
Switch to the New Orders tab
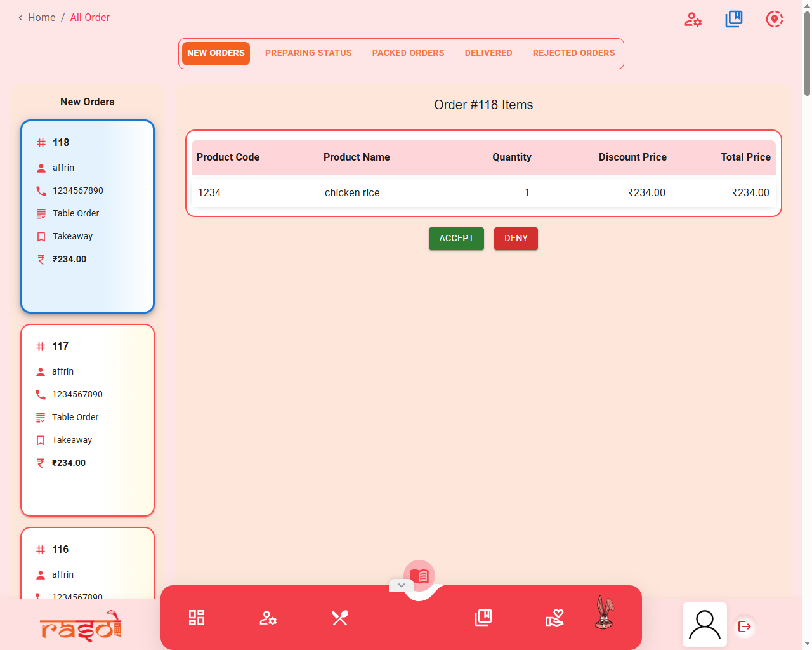click(216, 53)
